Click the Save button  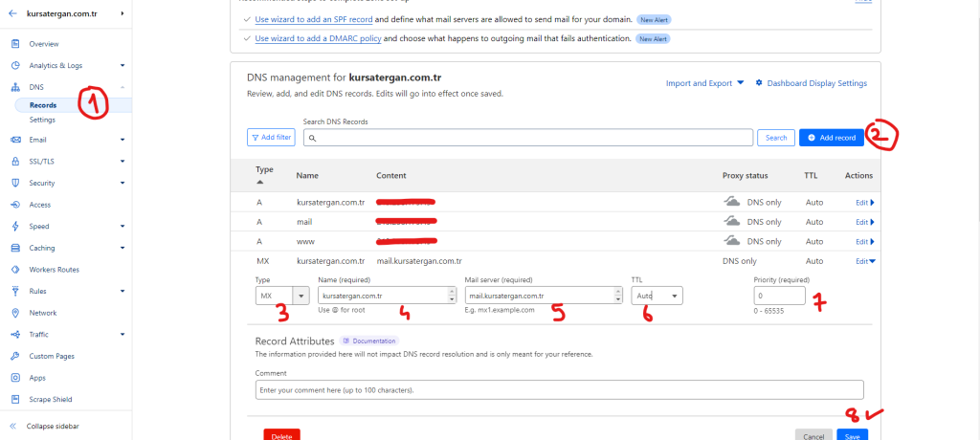853,436
